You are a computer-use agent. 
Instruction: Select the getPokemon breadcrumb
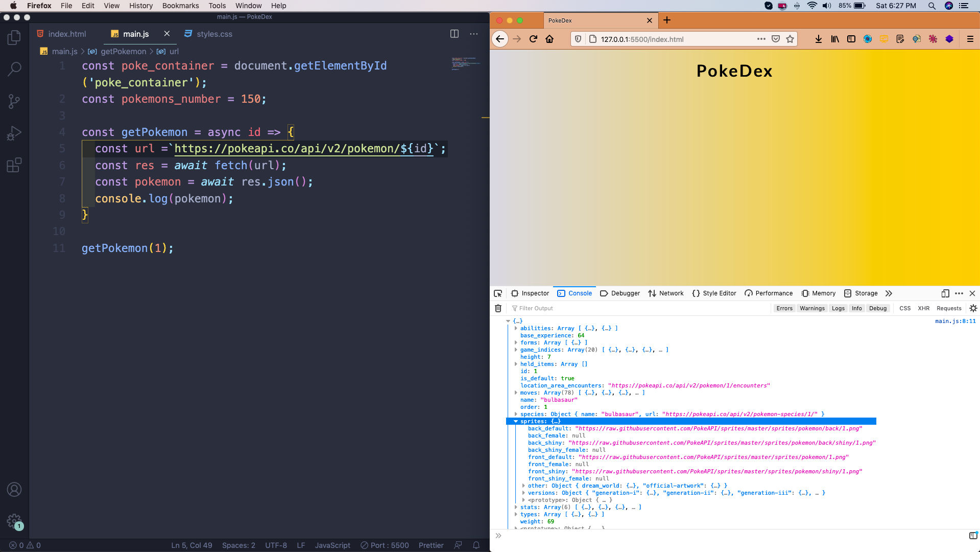123,51
